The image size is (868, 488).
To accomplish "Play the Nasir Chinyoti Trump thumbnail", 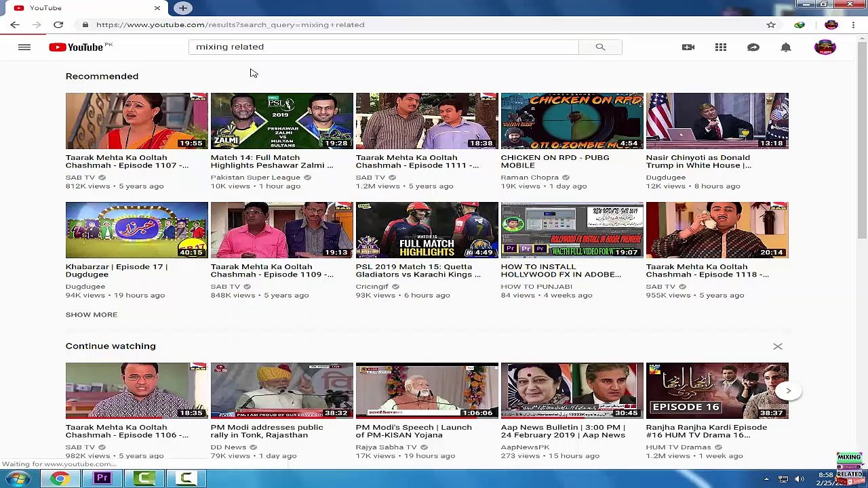I will [717, 121].
